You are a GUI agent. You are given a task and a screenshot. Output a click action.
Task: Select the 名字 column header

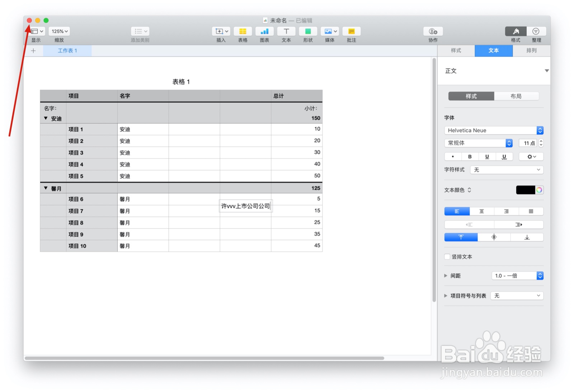coord(143,96)
